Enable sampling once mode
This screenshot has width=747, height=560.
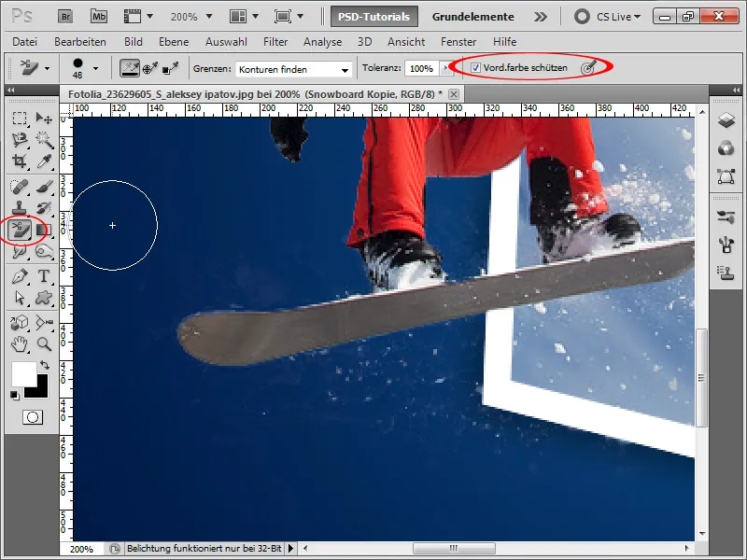tap(150, 68)
